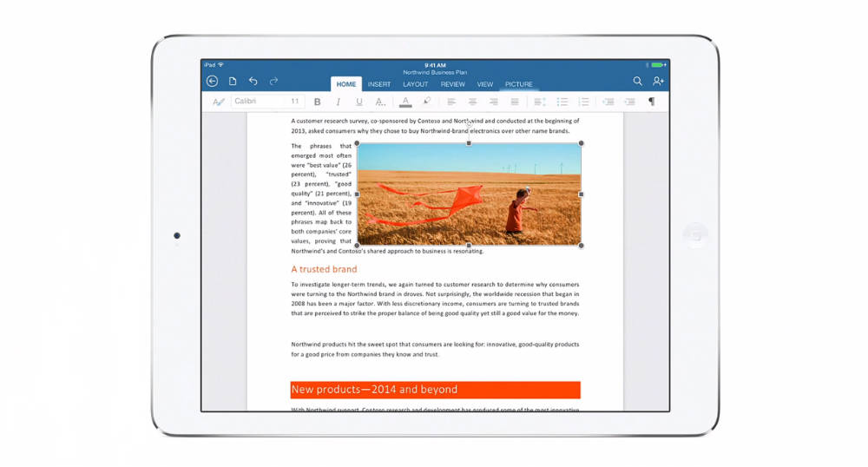Grab picture bottom-left resize handle
The image size is (868, 467).
click(x=357, y=245)
